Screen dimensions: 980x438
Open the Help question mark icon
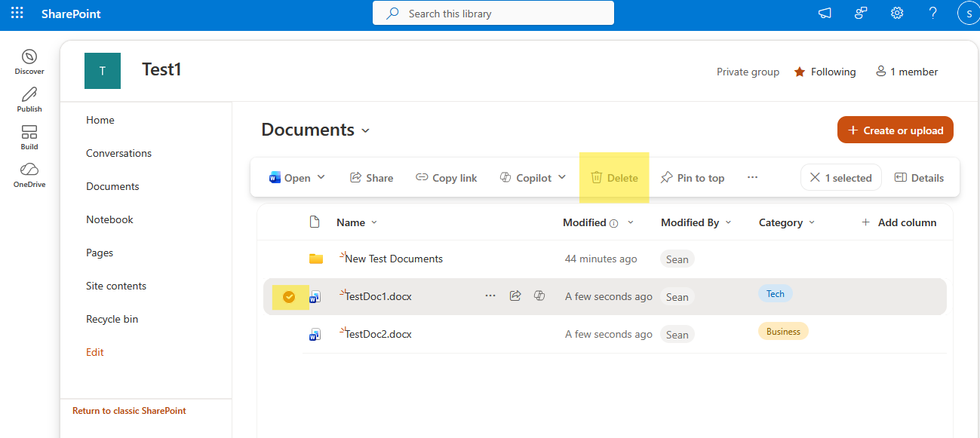click(x=933, y=13)
